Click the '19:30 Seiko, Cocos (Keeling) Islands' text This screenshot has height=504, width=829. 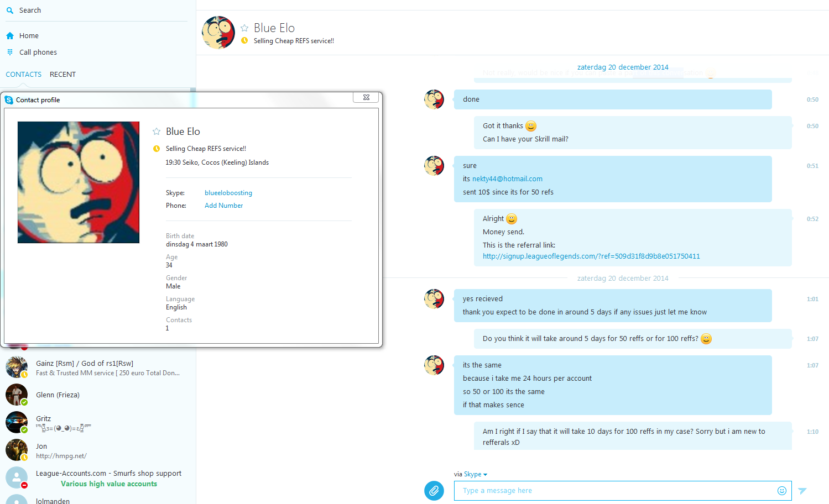[217, 162]
